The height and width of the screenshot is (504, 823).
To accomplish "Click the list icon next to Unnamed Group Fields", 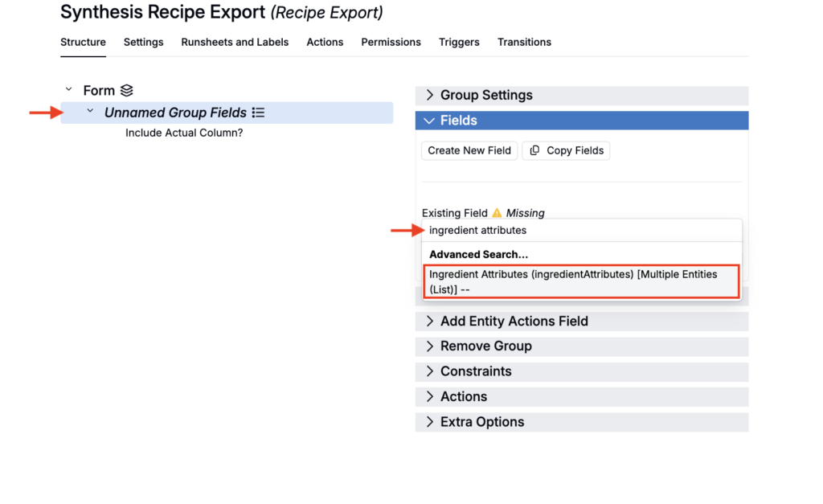I will click(x=258, y=113).
